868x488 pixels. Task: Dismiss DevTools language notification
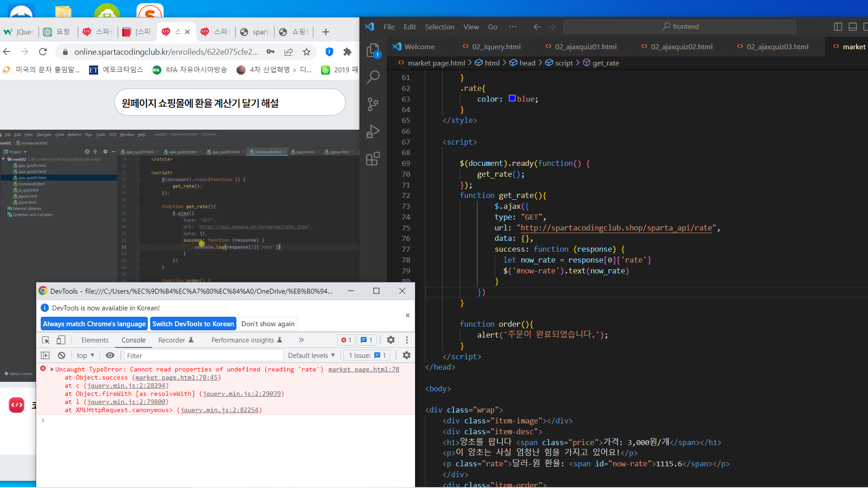(x=407, y=315)
